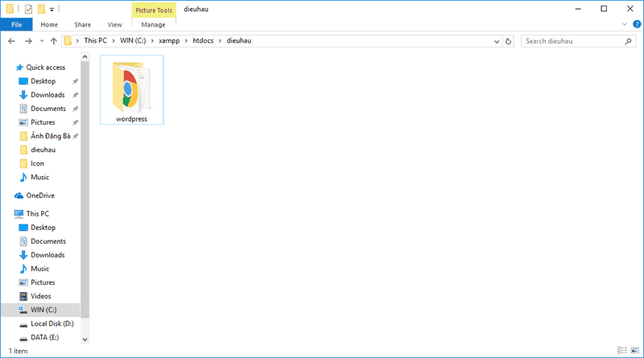This screenshot has width=644, height=358.
Task: Click This PC in the address breadcrumb
Action: 95,41
